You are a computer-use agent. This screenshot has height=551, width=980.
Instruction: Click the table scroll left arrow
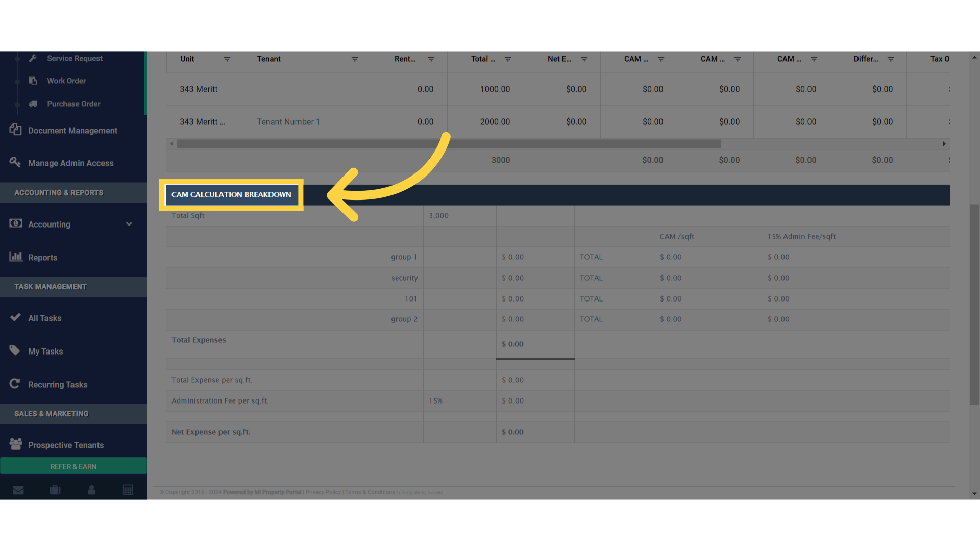[x=172, y=144]
